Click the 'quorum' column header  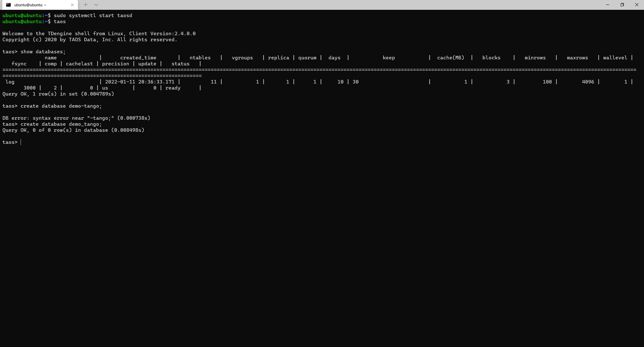pyautogui.click(x=307, y=58)
